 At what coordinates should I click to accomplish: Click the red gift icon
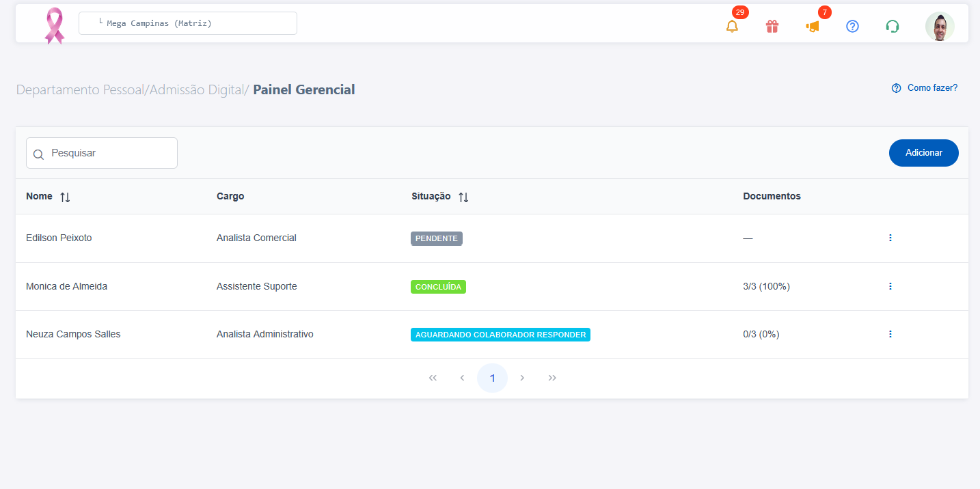click(x=772, y=27)
